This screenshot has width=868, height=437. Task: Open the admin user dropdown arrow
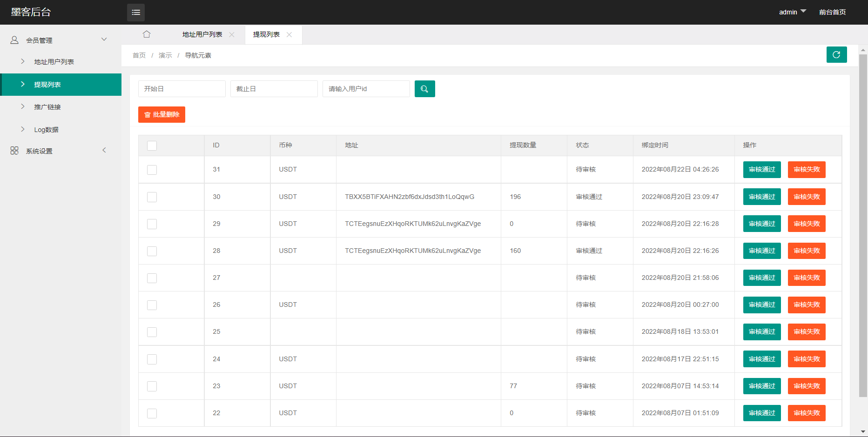[x=803, y=11]
